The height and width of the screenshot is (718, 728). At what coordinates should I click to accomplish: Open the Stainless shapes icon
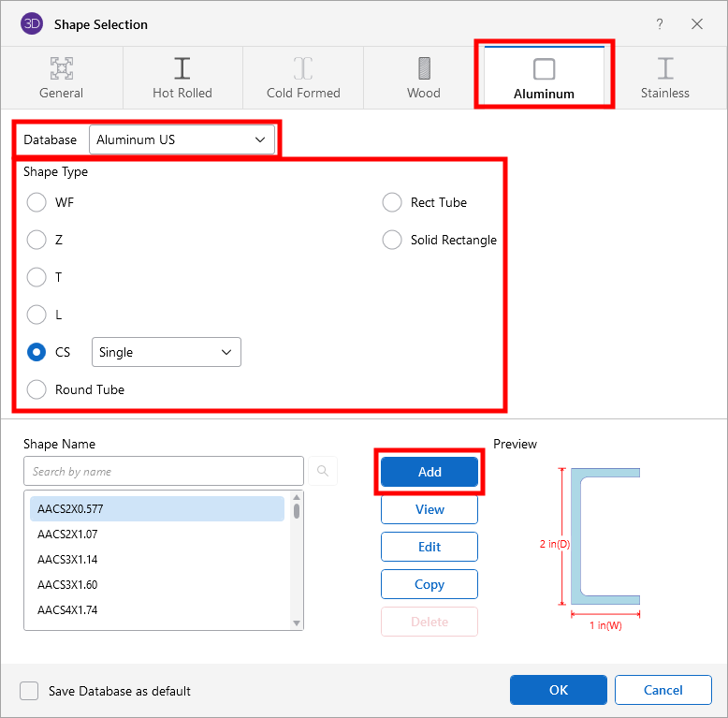pyautogui.click(x=664, y=68)
